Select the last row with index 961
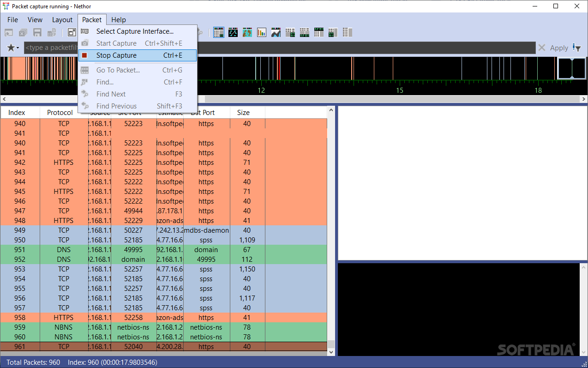The width and height of the screenshot is (588, 368). (x=164, y=347)
